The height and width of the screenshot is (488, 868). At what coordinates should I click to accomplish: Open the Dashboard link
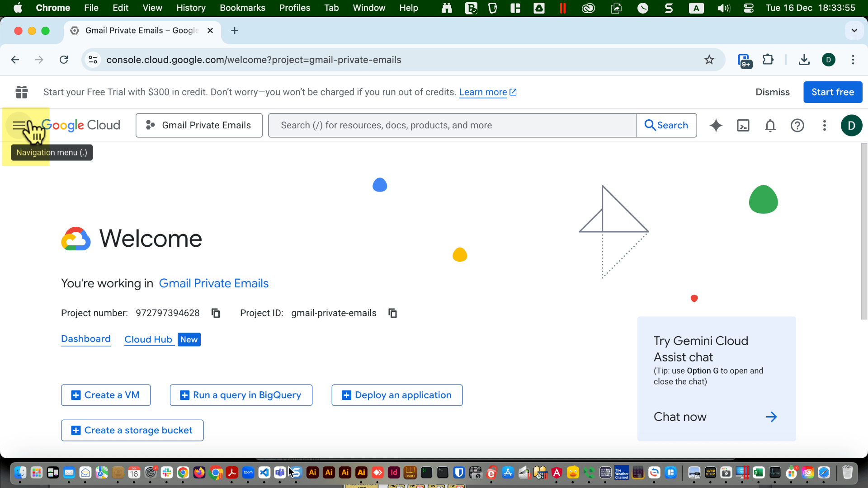[x=85, y=339]
